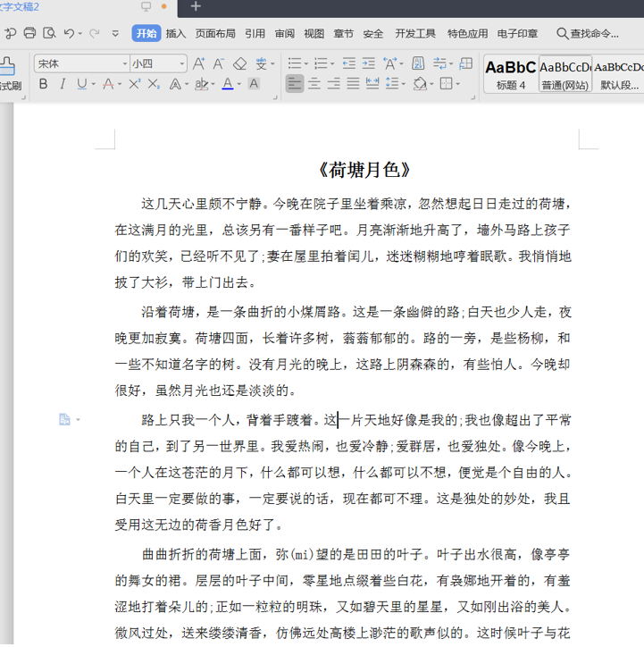The image size is (644, 647).
Task: Apply the 默认段... style
Action: pos(618,74)
